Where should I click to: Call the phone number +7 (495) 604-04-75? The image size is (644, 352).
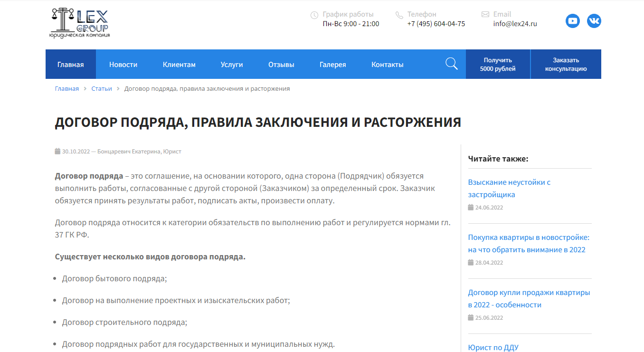[x=436, y=24]
